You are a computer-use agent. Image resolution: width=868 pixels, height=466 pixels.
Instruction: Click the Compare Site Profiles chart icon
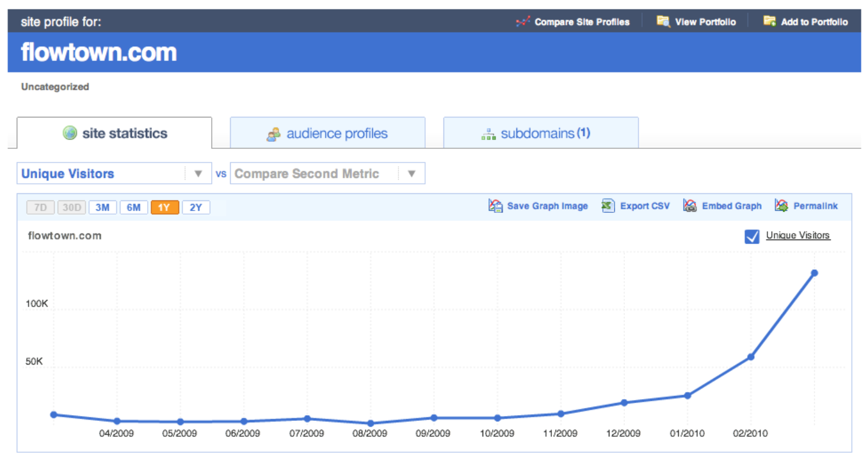tap(522, 22)
